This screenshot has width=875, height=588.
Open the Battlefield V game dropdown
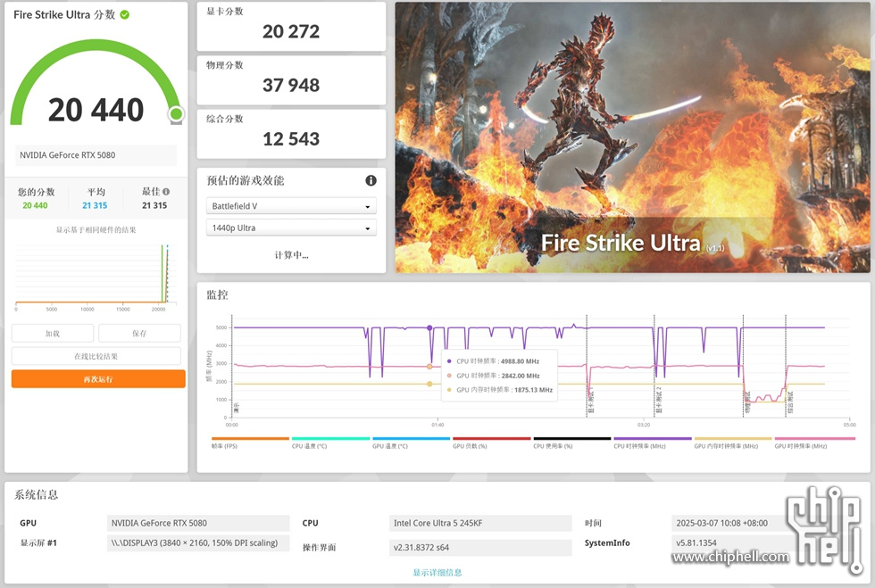(291, 206)
